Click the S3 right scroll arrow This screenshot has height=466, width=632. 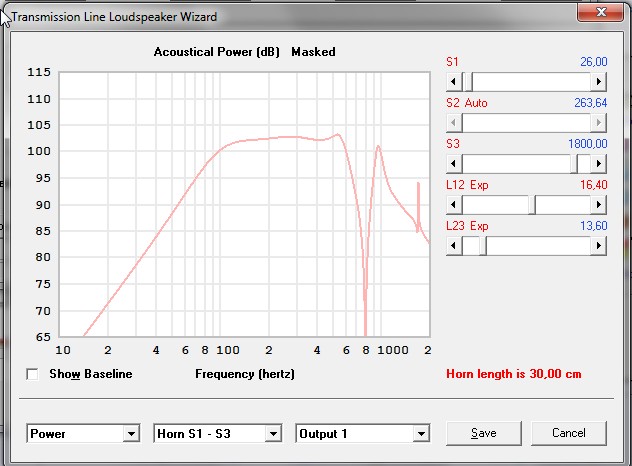click(x=599, y=164)
